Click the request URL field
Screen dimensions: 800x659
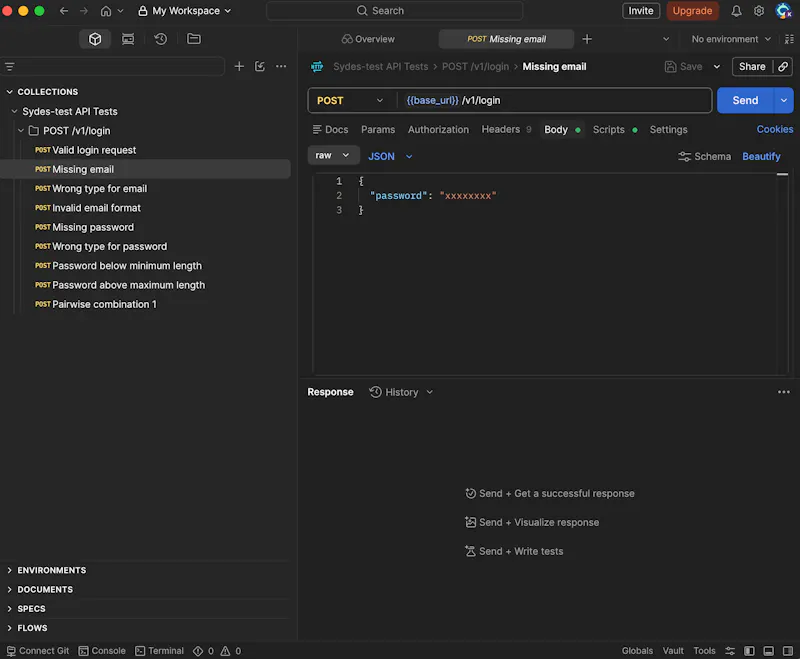pyautogui.click(x=555, y=100)
